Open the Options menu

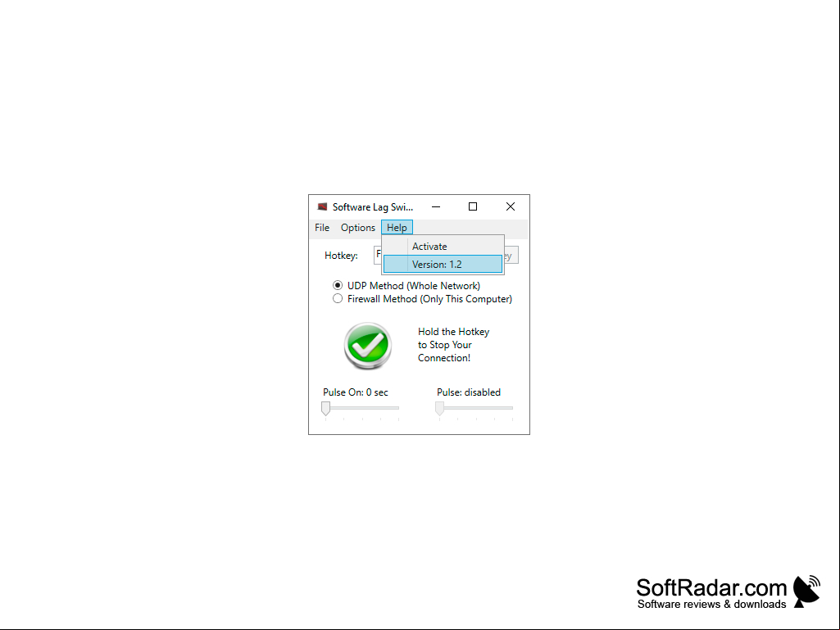[358, 228]
